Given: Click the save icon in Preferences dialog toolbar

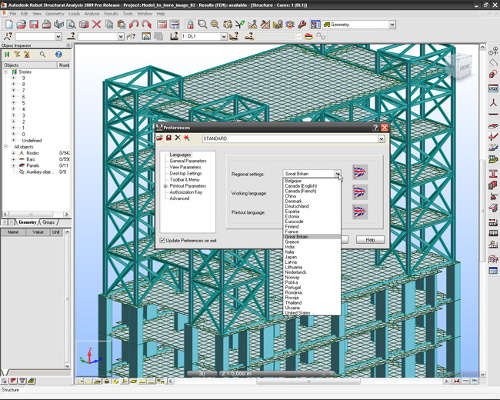Looking at the screenshot, I should (169, 138).
